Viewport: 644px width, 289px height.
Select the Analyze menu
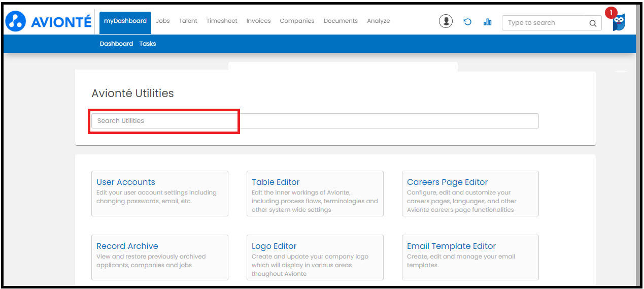379,21
